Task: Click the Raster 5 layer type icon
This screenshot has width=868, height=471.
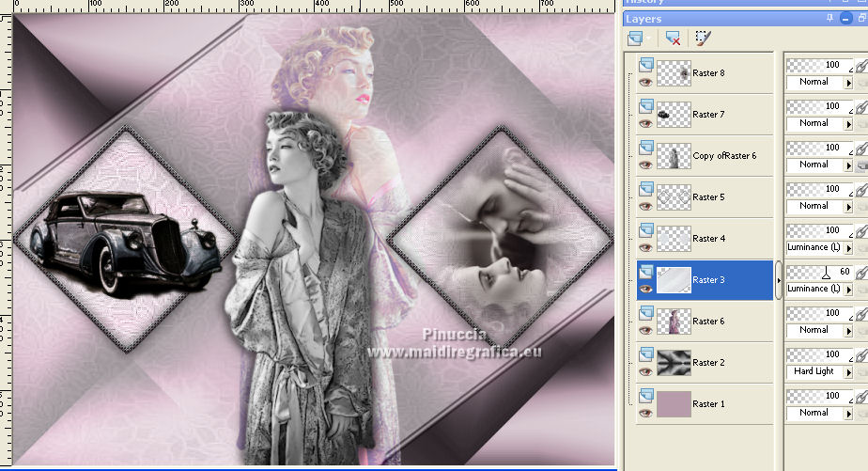Action: click(646, 190)
